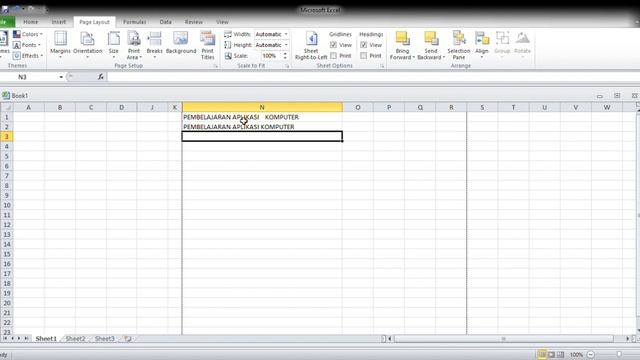This screenshot has width=640, height=360.
Task: Open the Print Area menu
Action: [x=134, y=45]
